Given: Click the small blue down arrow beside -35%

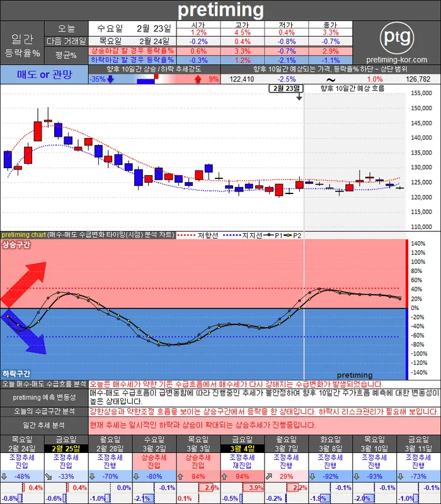Looking at the screenshot, I should point(110,79).
